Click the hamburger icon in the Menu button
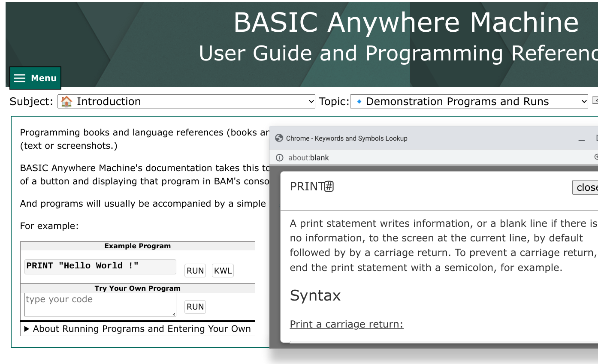 click(20, 78)
